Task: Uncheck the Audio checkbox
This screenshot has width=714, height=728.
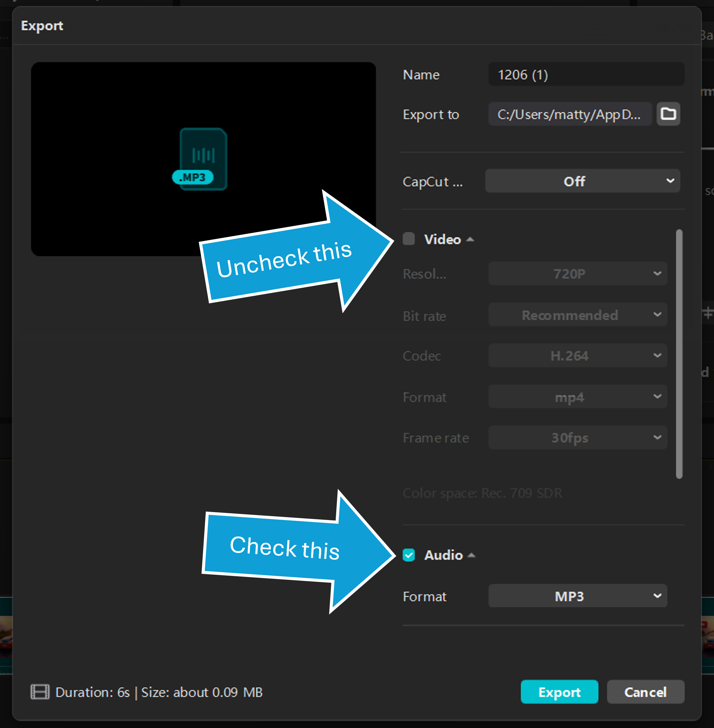Action: (408, 555)
